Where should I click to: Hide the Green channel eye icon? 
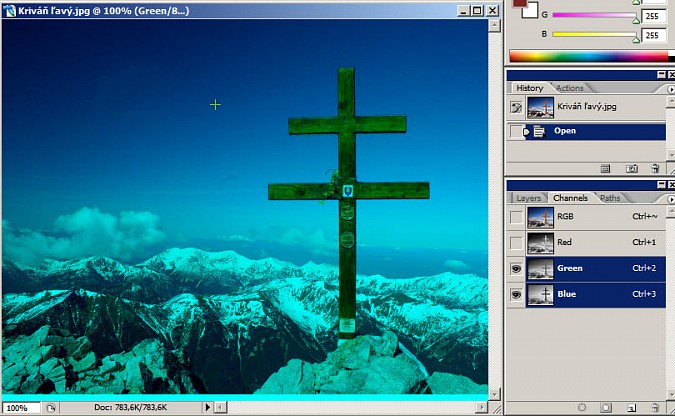tap(516, 269)
